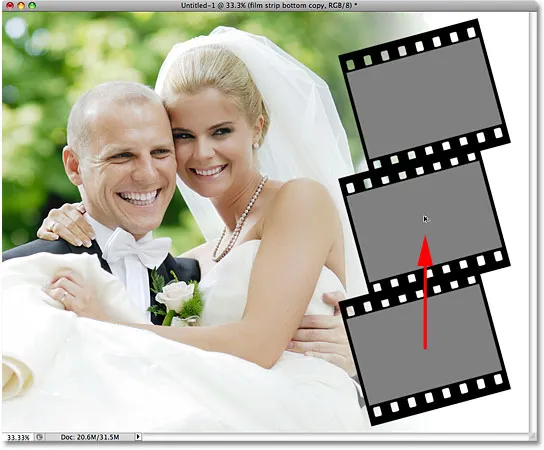Click the small round status bar icon

40,437
